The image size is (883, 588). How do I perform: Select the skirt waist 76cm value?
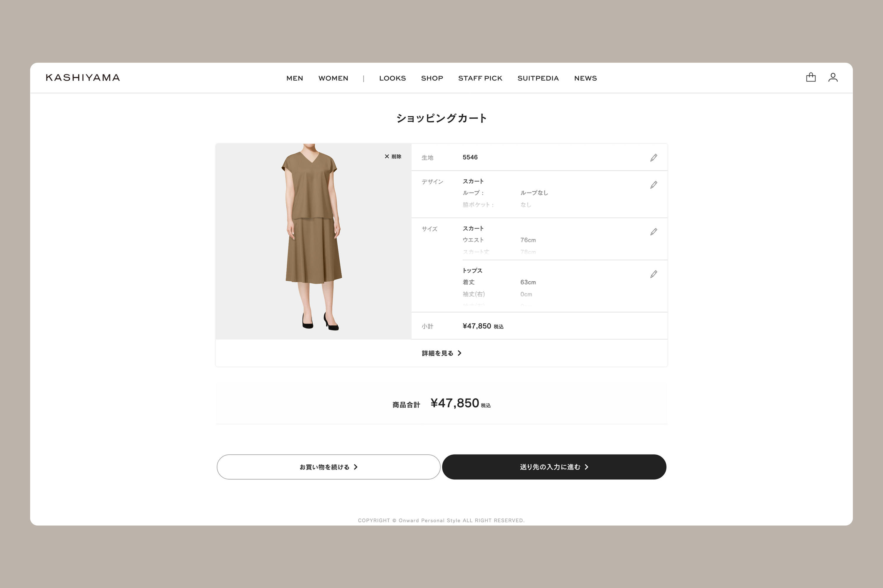528,240
